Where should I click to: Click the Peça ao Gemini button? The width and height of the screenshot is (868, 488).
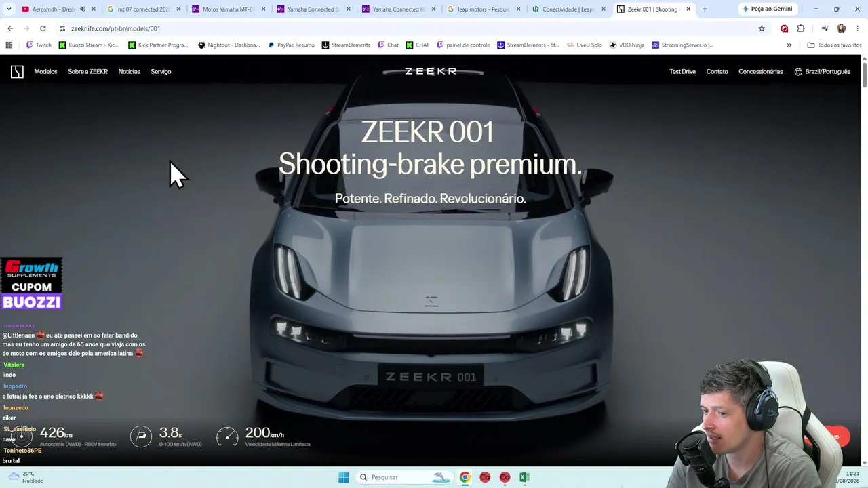point(767,9)
